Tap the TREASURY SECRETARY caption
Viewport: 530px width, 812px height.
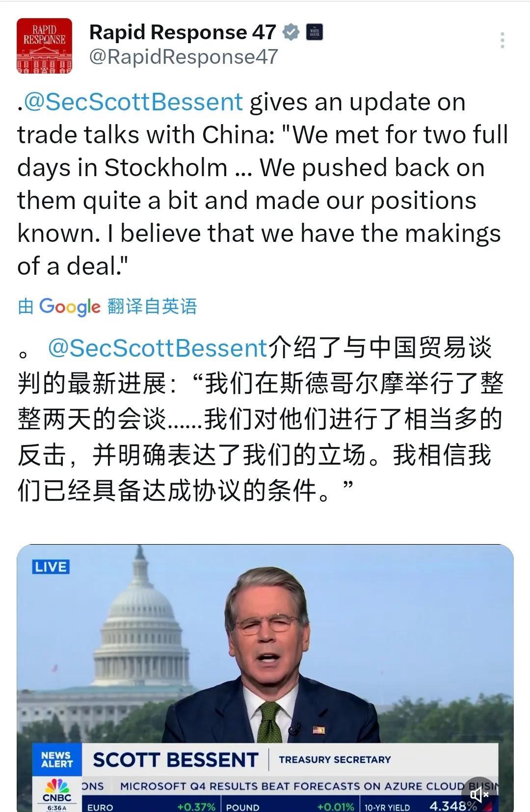pyautogui.click(x=335, y=760)
